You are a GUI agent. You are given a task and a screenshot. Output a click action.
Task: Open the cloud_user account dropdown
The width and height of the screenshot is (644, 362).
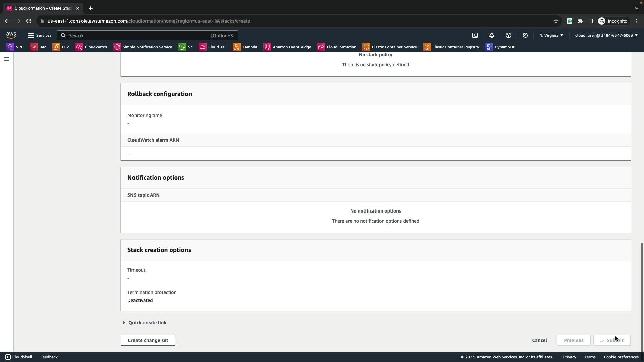pyautogui.click(x=606, y=35)
